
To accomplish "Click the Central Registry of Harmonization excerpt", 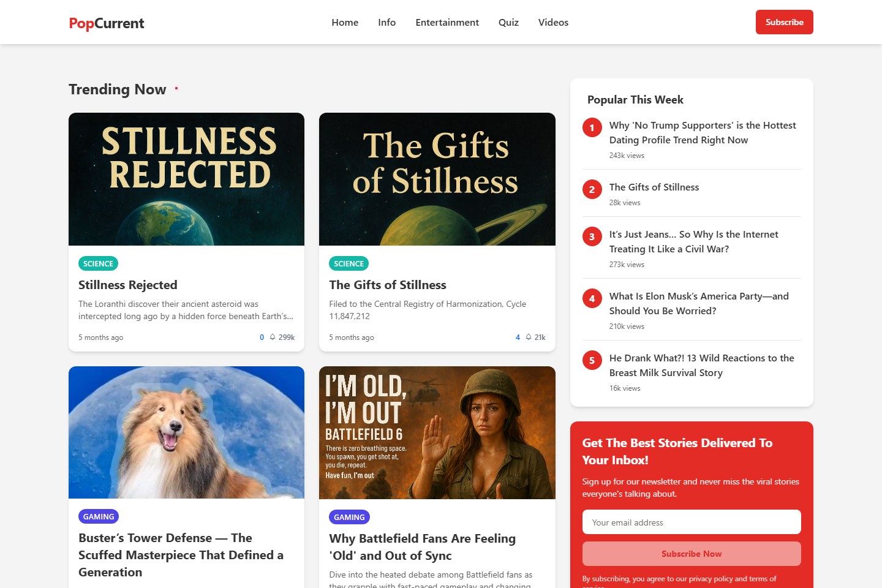I will coord(428,310).
